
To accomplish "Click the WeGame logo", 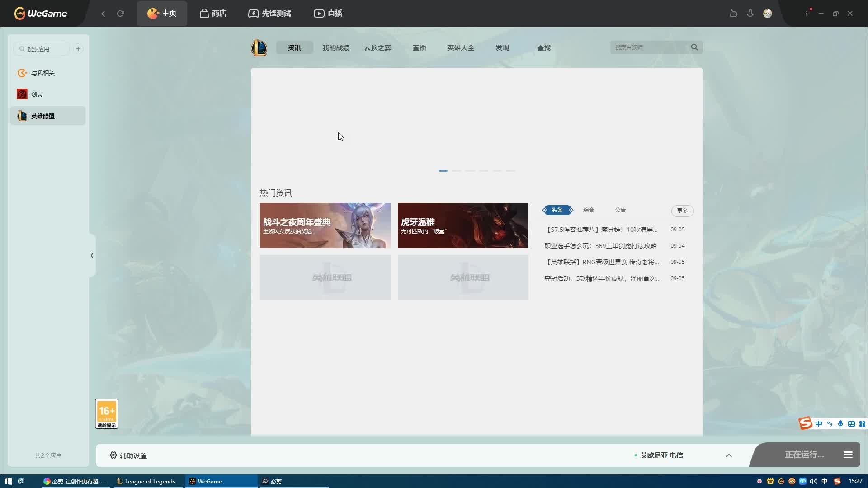I will tap(40, 14).
